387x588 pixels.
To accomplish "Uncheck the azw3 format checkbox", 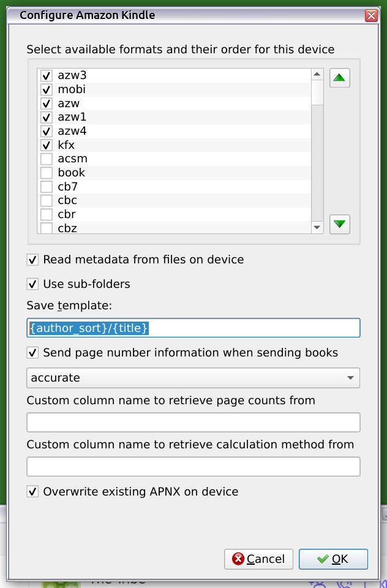I will pyautogui.click(x=46, y=76).
